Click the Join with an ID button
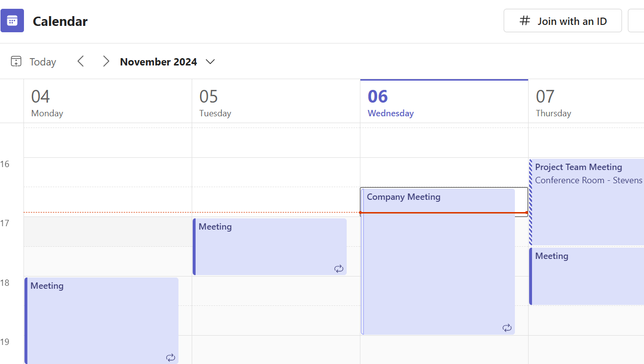This screenshot has width=644, height=364. (x=563, y=21)
